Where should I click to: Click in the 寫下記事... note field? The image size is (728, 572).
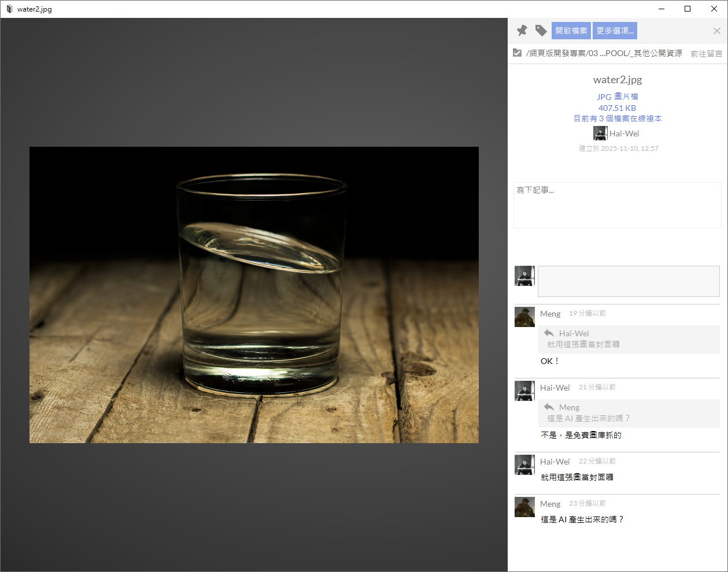coord(617,205)
